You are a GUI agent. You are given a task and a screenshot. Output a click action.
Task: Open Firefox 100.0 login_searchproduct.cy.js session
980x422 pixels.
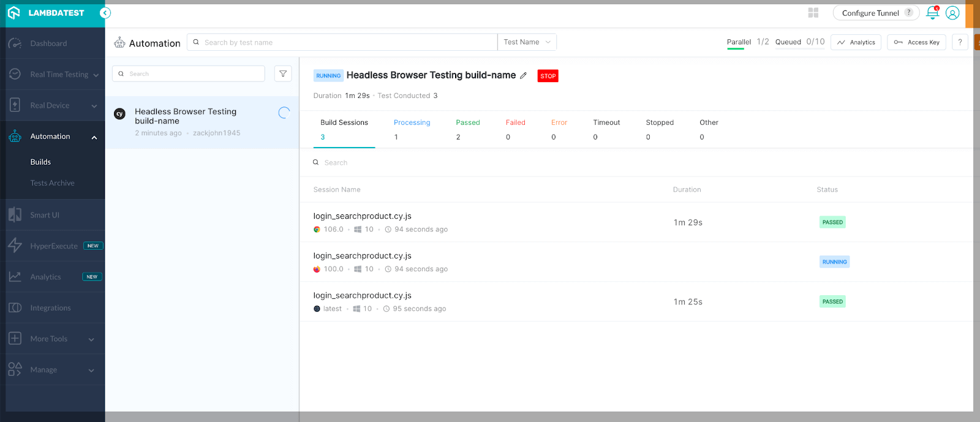click(637, 262)
